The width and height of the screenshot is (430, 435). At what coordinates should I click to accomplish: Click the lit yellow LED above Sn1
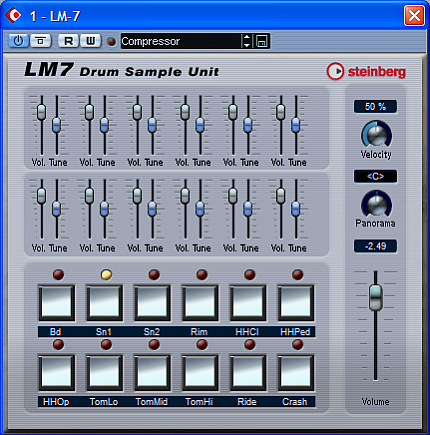point(106,274)
